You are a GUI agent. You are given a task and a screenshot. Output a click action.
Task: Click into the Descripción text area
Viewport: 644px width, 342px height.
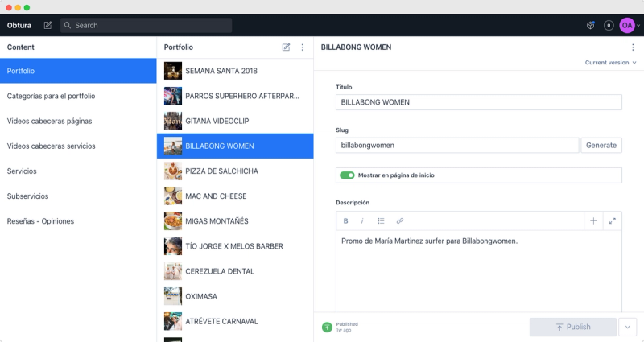click(x=478, y=271)
